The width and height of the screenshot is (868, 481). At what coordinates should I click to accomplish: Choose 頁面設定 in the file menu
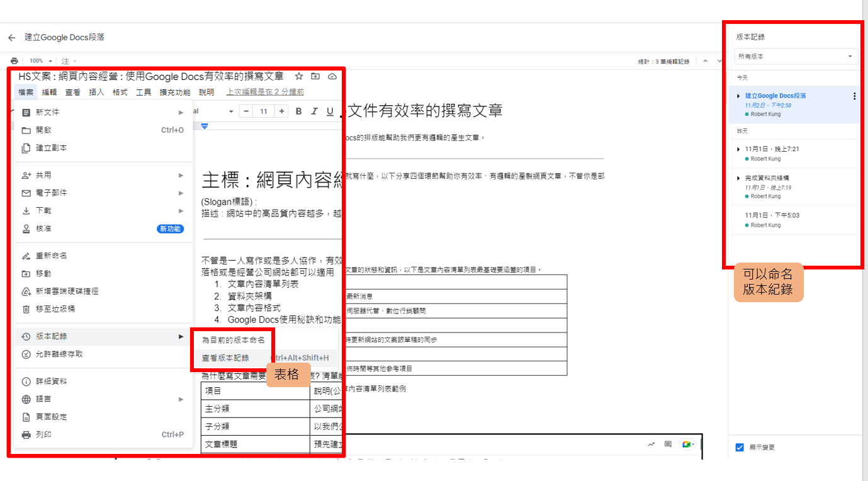(104, 417)
